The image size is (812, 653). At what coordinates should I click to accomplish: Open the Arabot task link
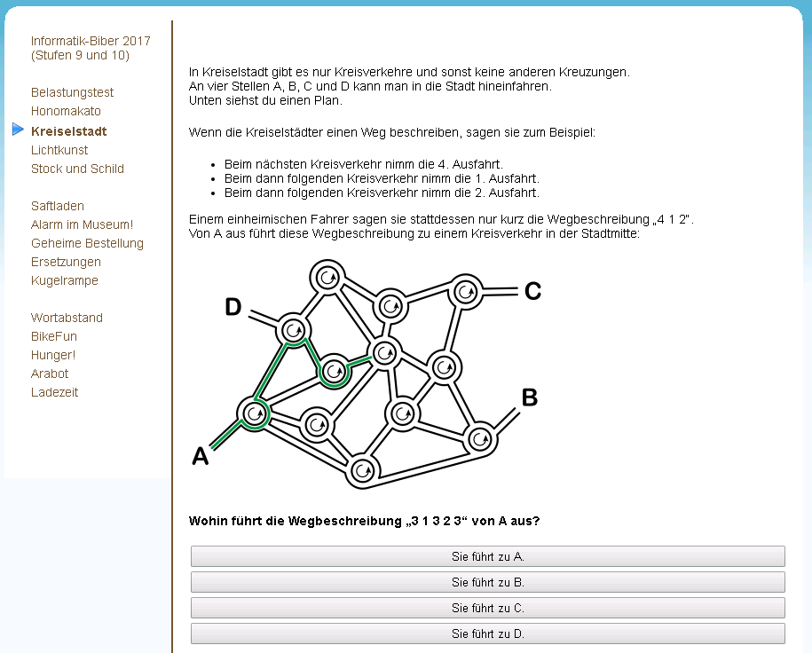[50, 374]
